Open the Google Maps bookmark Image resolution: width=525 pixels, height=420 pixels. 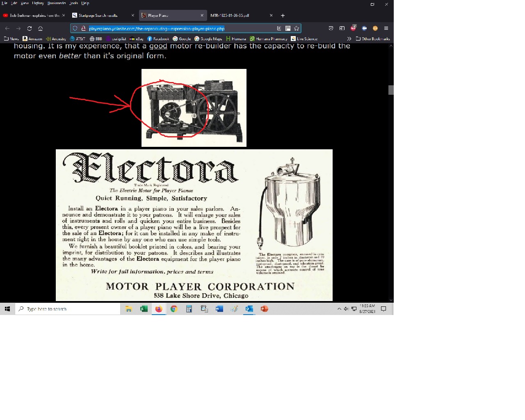(x=208, y=39)
